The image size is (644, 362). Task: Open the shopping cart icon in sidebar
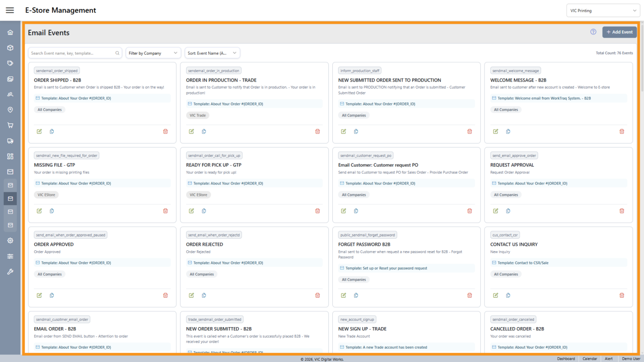click(10, 125)
